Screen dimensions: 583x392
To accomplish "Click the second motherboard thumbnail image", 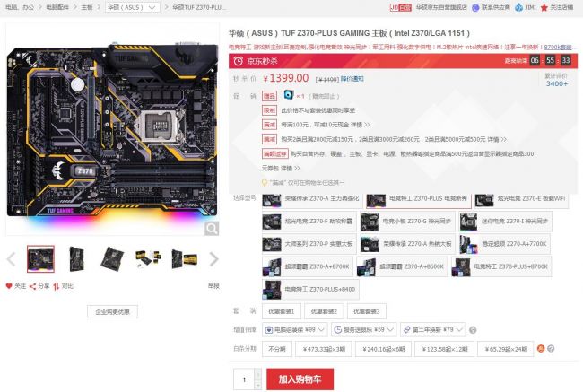I will point(76,259).
